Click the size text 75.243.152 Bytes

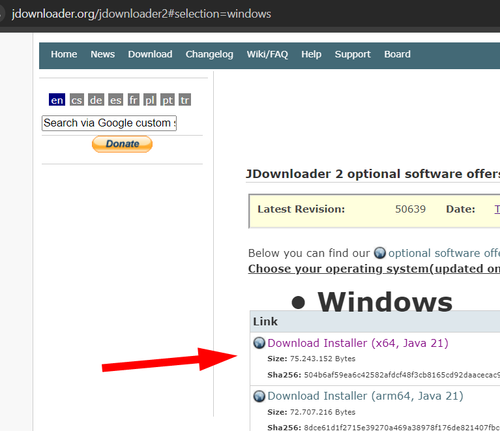pos(323,359)
